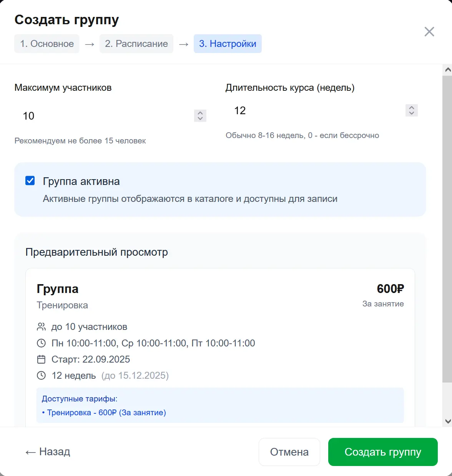The width and height of the screenshot is (452, 476).
Task: Select step 3. Настройки tab
Action: click(228, 44)
